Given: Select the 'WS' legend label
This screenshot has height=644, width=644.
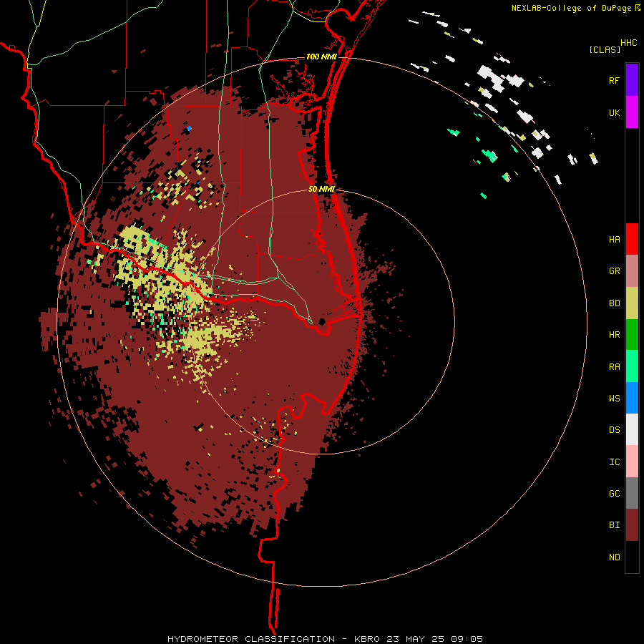Looking at the screenshot, I should coord(614,398).
